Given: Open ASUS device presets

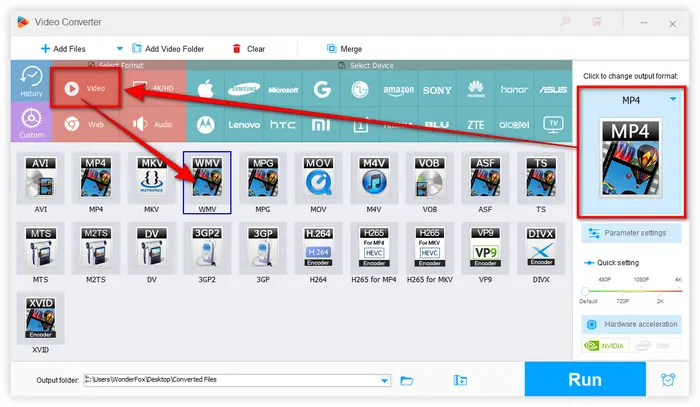Looking at the screenshot, I should (553, 89).
